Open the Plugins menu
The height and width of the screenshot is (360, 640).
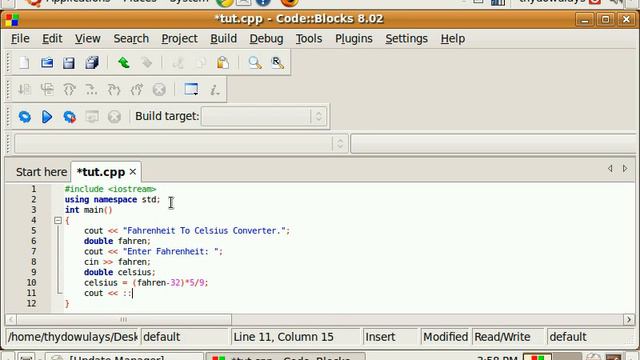pos(354,39)
